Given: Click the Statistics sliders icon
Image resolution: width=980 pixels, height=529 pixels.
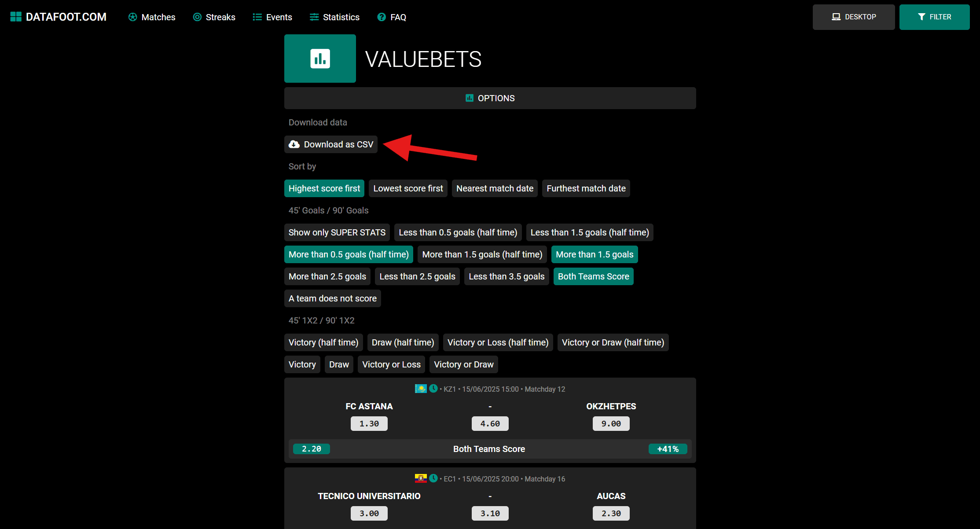Looking at the screenshot, I should click(314, 17).
